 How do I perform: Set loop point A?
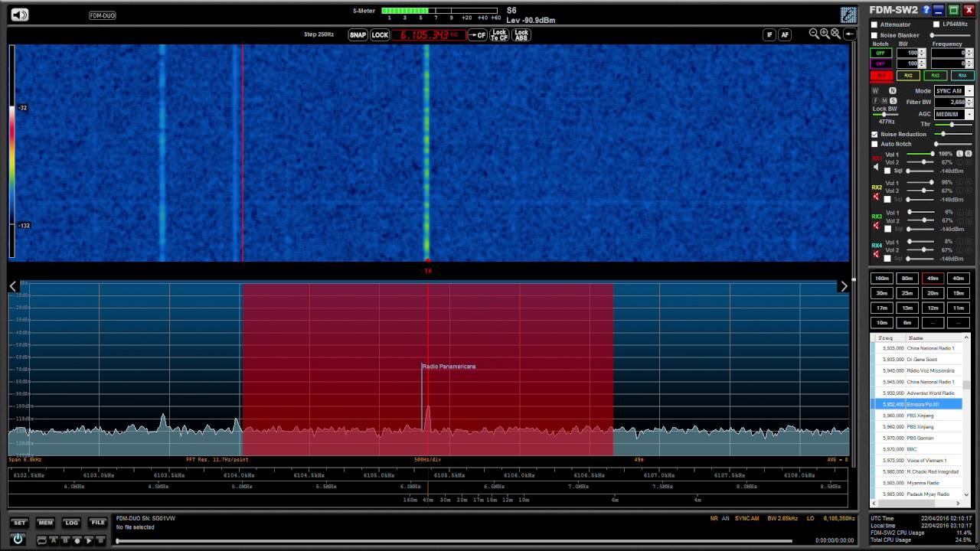pyautogui.click(x=54, y=540)
